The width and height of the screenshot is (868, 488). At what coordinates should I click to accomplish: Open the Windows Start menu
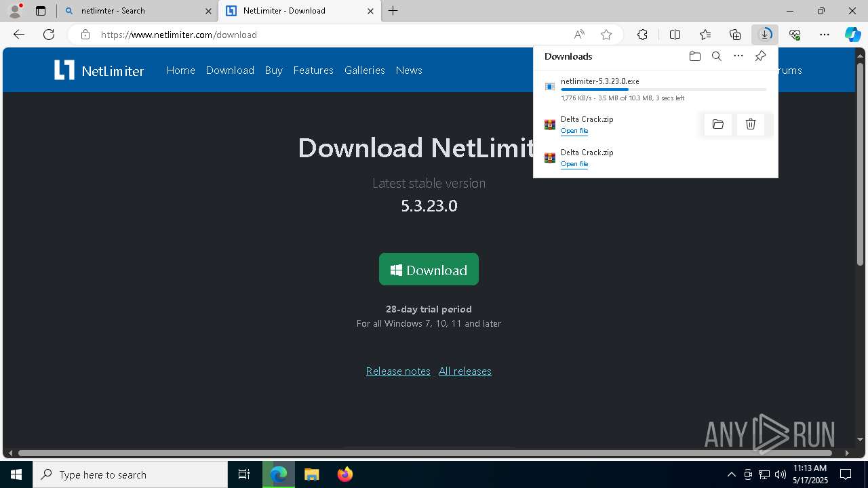(x=16, y=474)
